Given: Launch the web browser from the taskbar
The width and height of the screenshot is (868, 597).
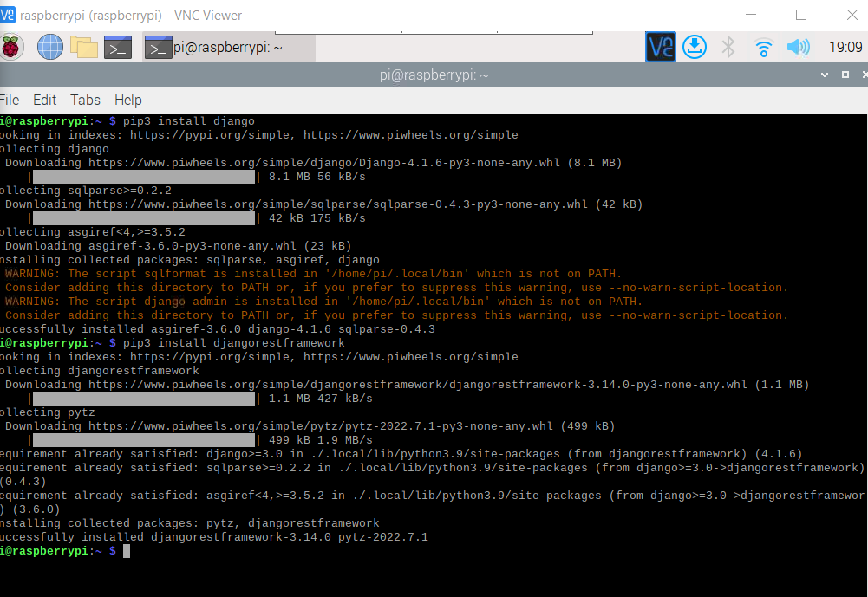Looking at the screenshot, I should pos(49,48).
